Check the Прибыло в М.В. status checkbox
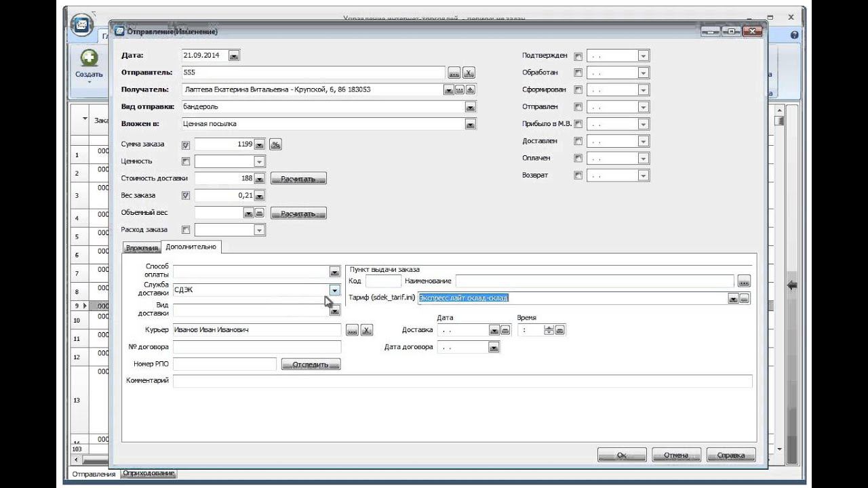This screenshot has height=488, width=868. (x=578, y=124)
